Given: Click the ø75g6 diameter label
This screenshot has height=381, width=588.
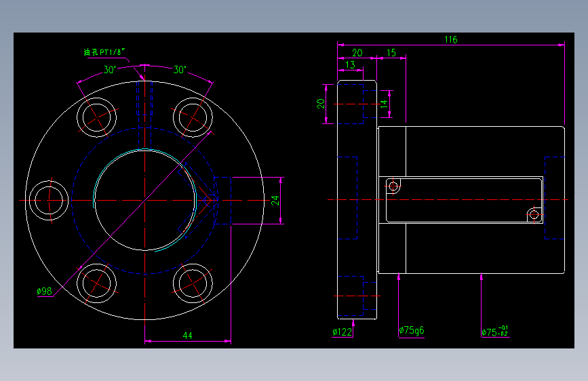Looking at the screenshot, I should tap(412, 330).
